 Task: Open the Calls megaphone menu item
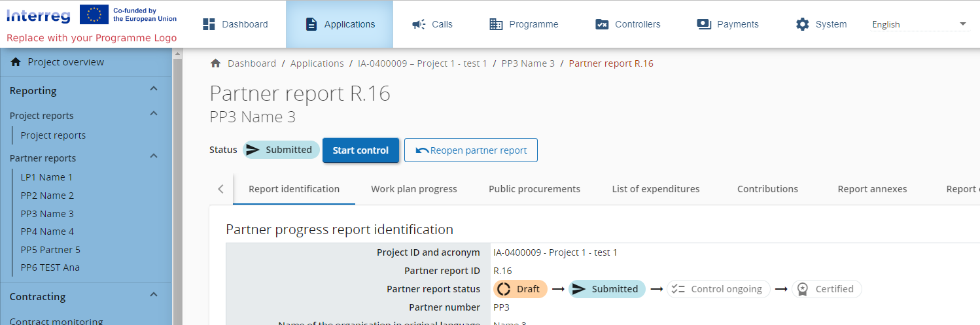pyautogui.click(x=432, y=24)
